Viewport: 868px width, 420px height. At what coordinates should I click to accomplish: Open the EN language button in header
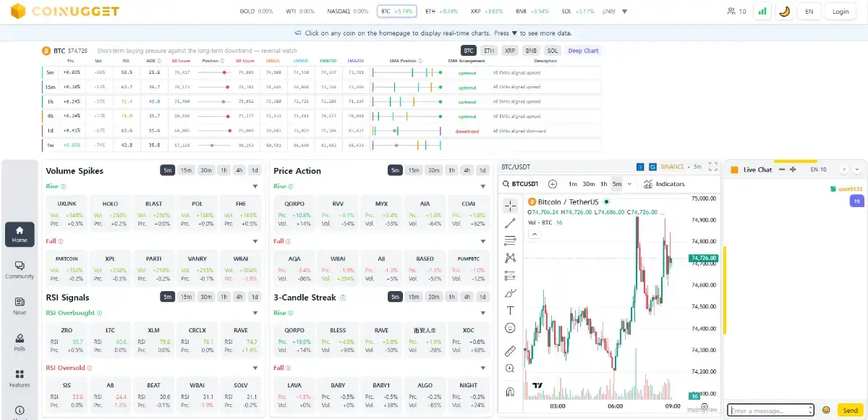(809, 12)
